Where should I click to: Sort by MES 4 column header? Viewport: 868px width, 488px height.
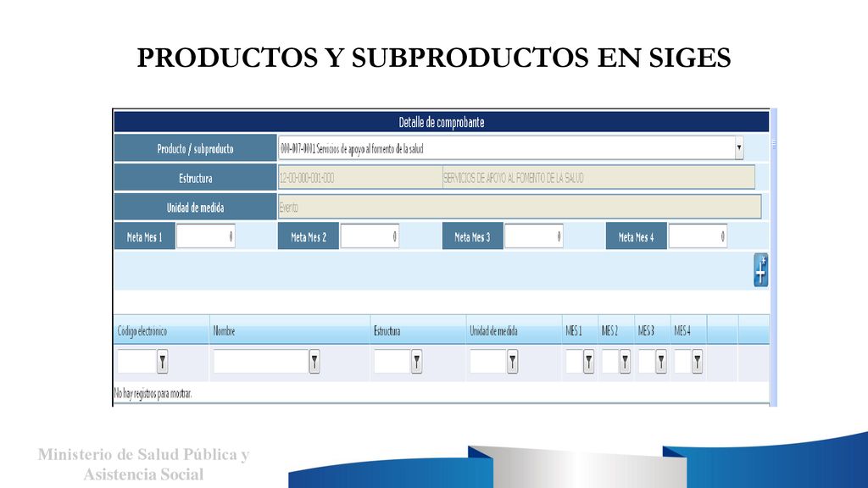point(688,330)
